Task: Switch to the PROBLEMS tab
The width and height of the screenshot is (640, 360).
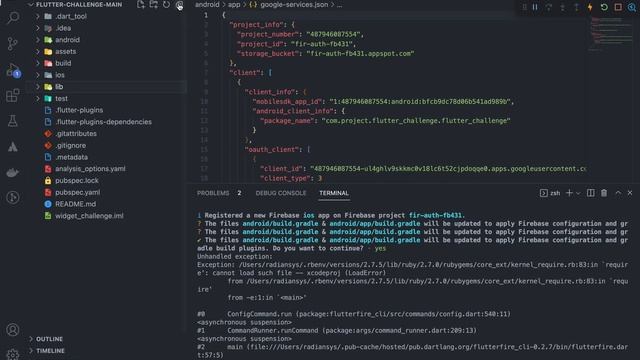Action: click(x=213, y=193)
